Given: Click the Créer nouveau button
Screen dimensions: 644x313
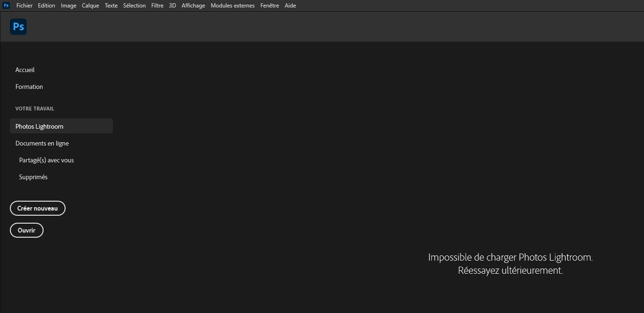Looking at the screenshot, I should click(37, 208).
